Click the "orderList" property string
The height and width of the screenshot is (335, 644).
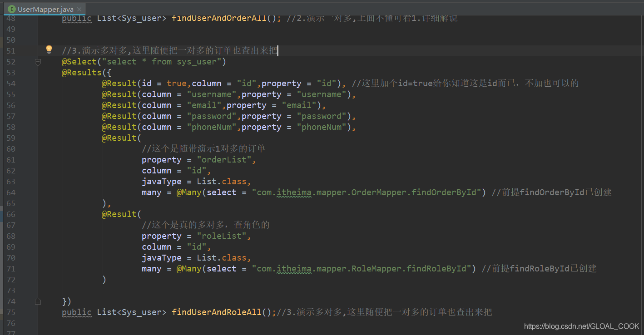tap(224, 160)
